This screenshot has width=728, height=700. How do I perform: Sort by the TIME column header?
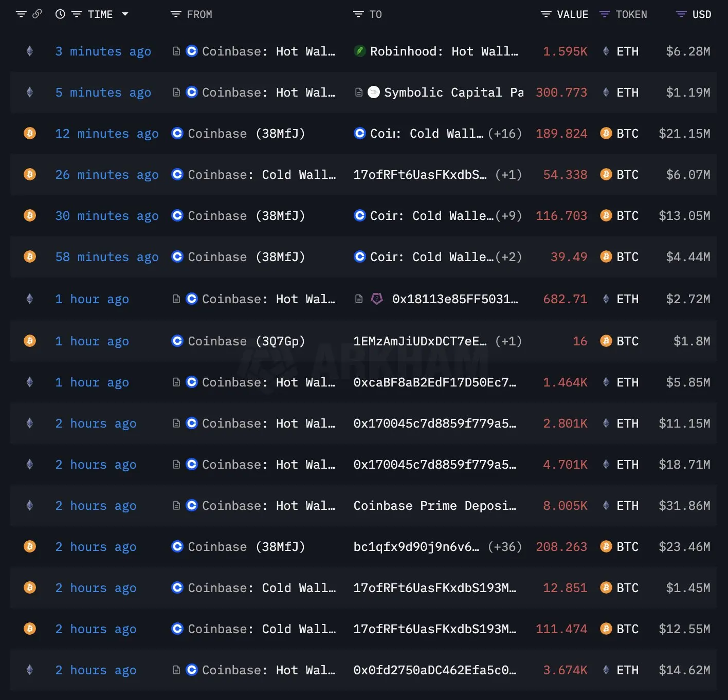tap(100, 14)
